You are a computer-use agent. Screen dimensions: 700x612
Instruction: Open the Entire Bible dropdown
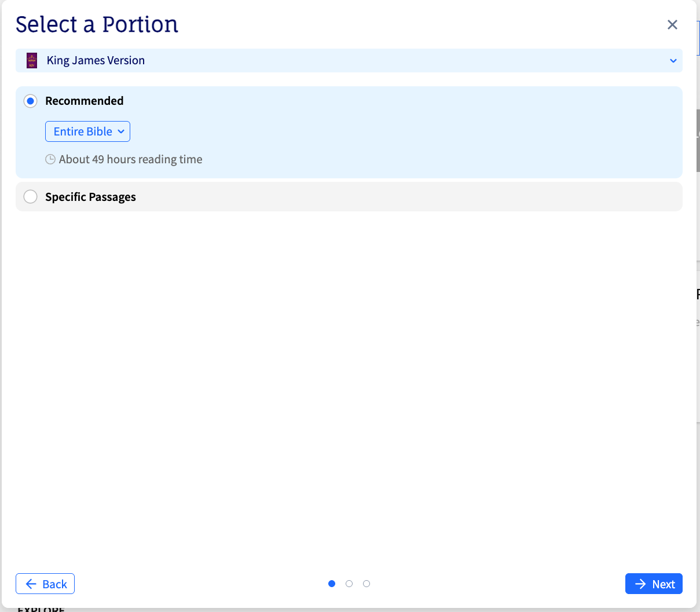click(87, 131)
